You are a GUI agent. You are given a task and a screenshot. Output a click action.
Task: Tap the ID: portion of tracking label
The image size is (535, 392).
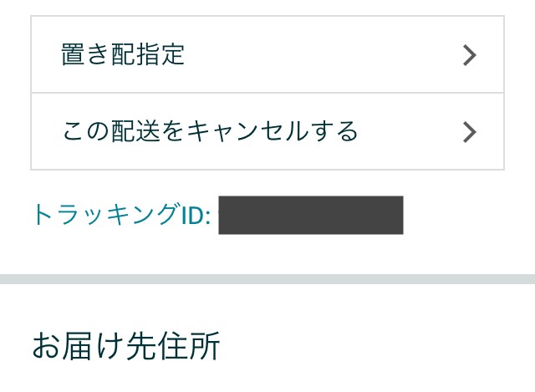[x=196, y=216]
